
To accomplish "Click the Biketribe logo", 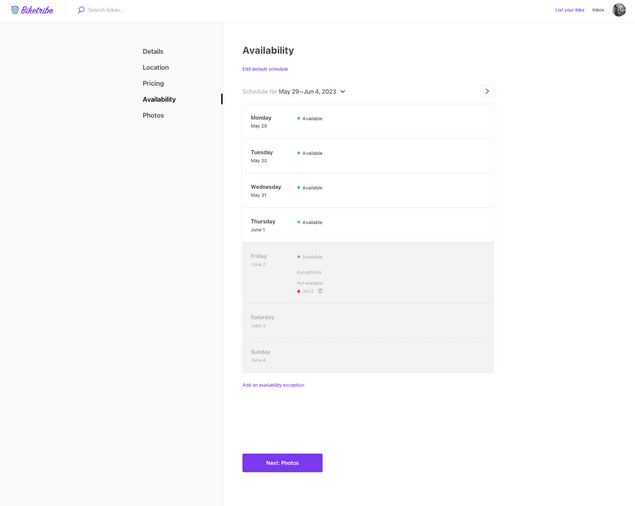I will 32,10.
